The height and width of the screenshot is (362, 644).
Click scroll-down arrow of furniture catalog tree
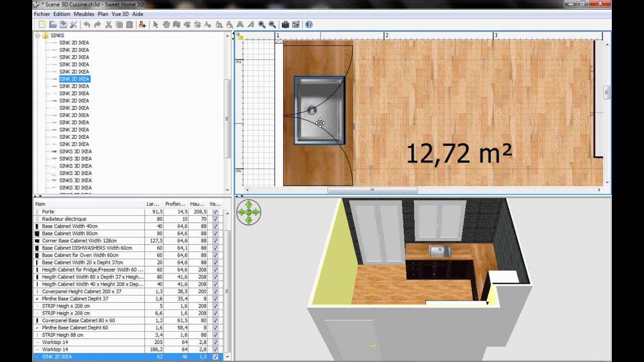coord(227,190)
